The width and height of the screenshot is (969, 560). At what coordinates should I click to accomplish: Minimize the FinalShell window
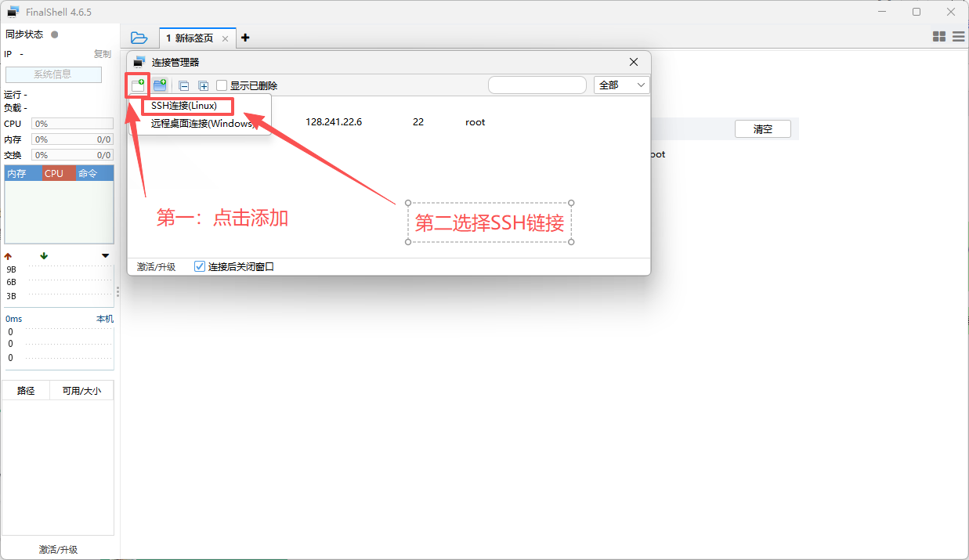(881, 12)
